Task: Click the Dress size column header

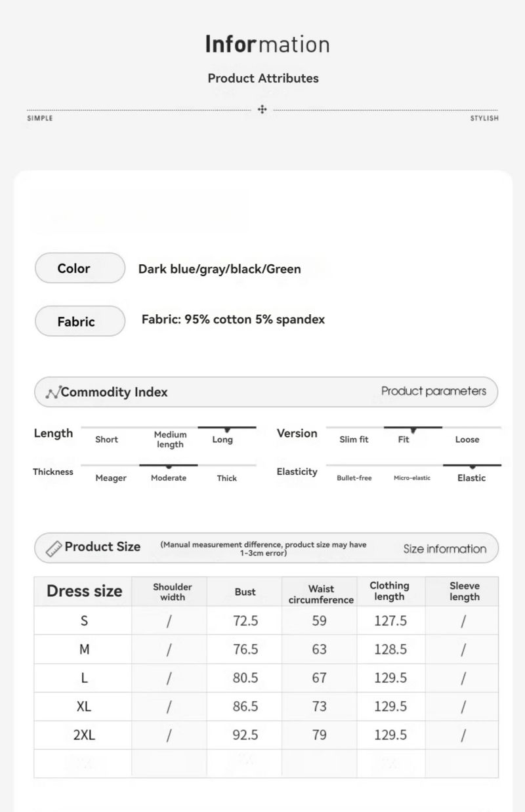Action: coord(84,591)
